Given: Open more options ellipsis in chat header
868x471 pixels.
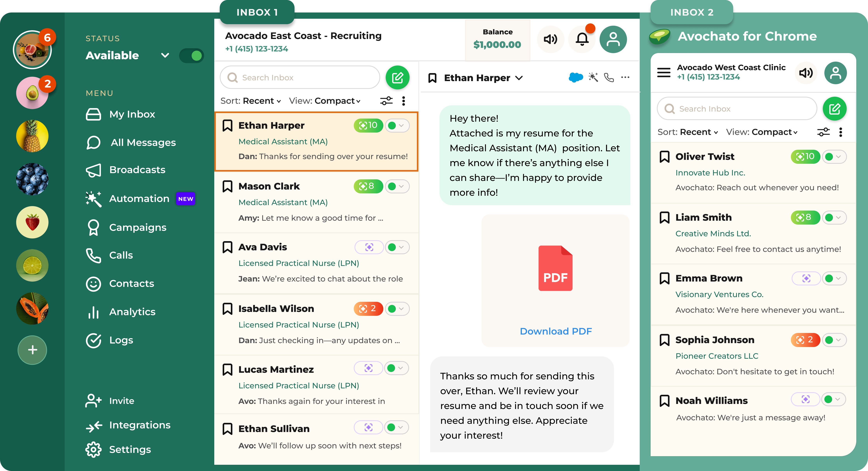Looking at the screenshot, I should click(x=625, y=78).
